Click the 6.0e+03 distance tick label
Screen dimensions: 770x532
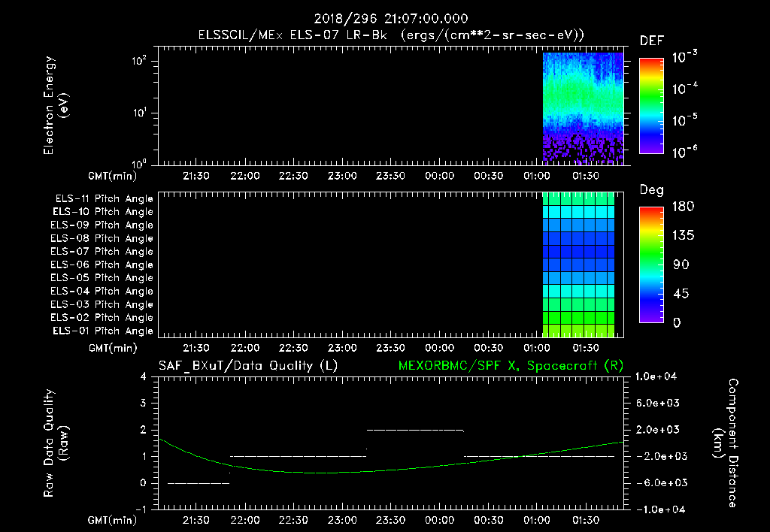click(658, 403)
